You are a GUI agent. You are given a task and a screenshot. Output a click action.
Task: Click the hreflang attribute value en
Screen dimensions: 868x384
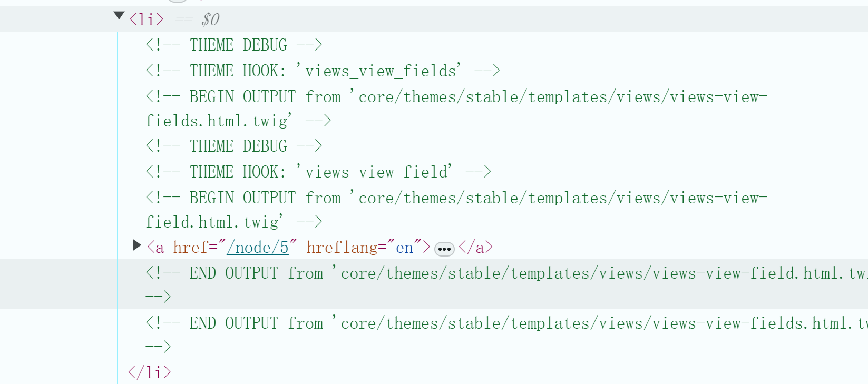(x=405, y=247)
